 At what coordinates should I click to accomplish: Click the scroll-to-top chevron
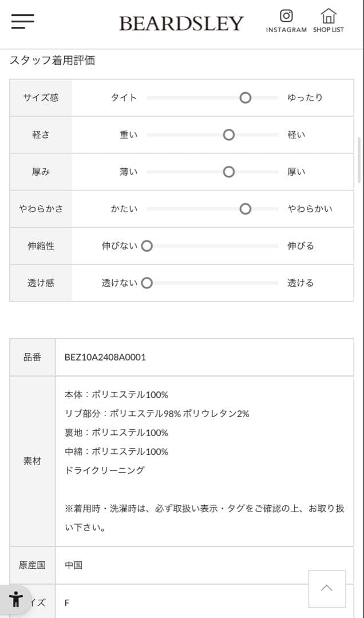point(327,589)
